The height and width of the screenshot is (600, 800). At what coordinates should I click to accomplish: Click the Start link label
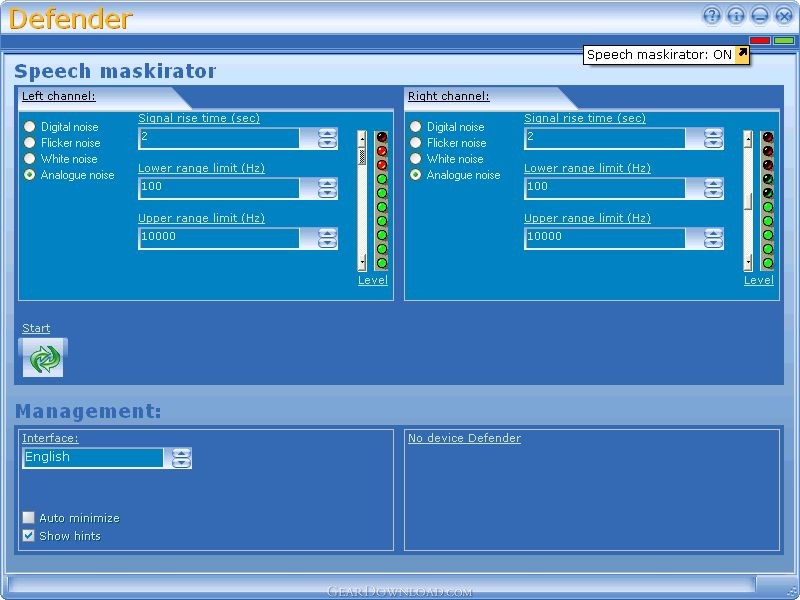coord(36,328)
